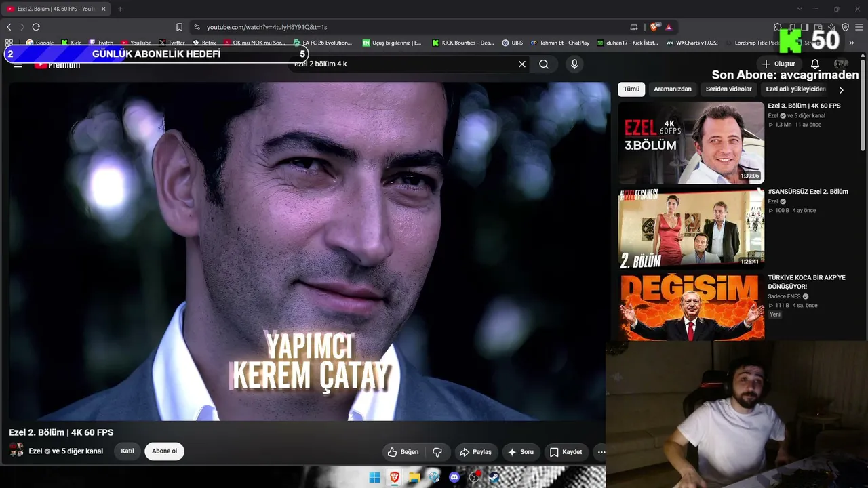The image size is (868, 488).
Task: Select the "Aramanızdan" filter chip
Action: tap(673, 89)
